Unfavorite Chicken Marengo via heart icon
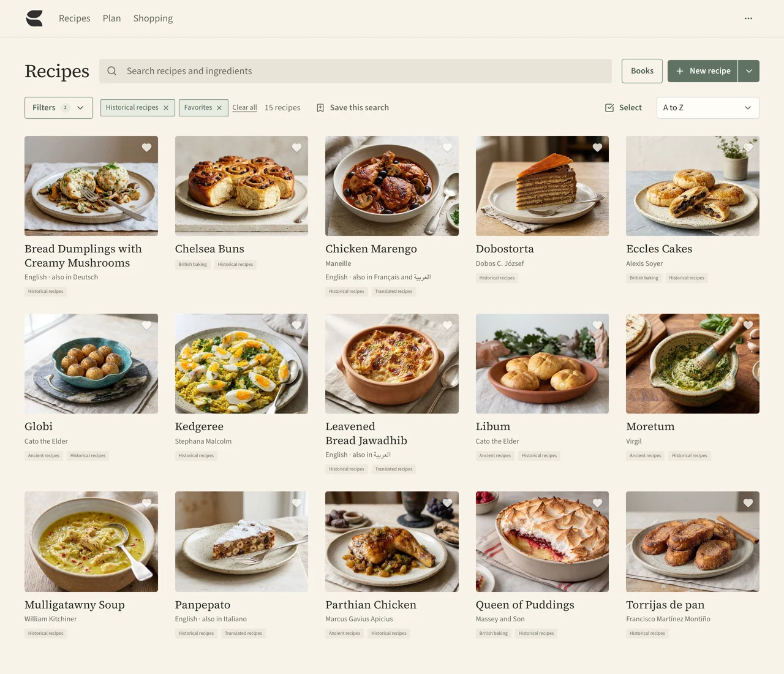784x674 pixels. (x=447, y=148)
